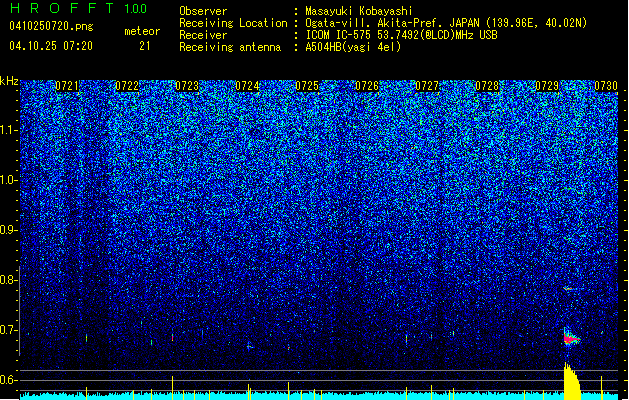
Task: Click the 1.1 kHz axis tick label
Action: point(8,130)
